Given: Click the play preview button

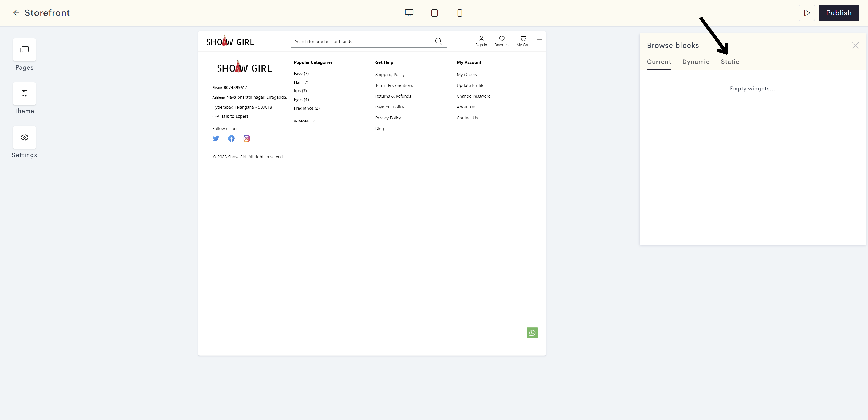Looking at the screenshot, I should point(807,13).
